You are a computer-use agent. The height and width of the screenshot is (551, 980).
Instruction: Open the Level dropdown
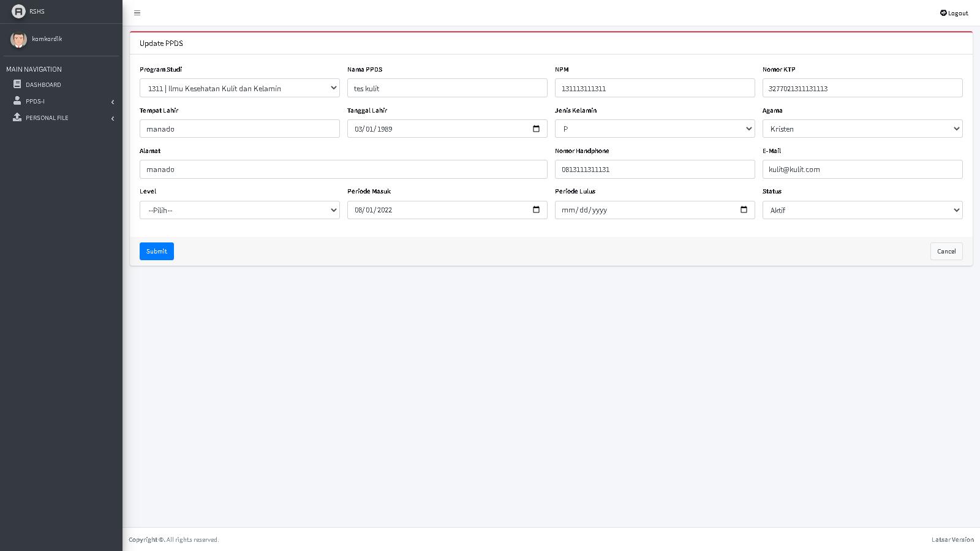[x=239, y=210]
